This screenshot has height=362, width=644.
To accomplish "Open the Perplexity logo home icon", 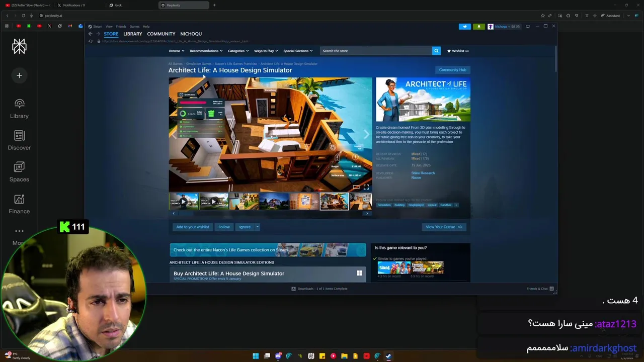I will coord(19,47).
